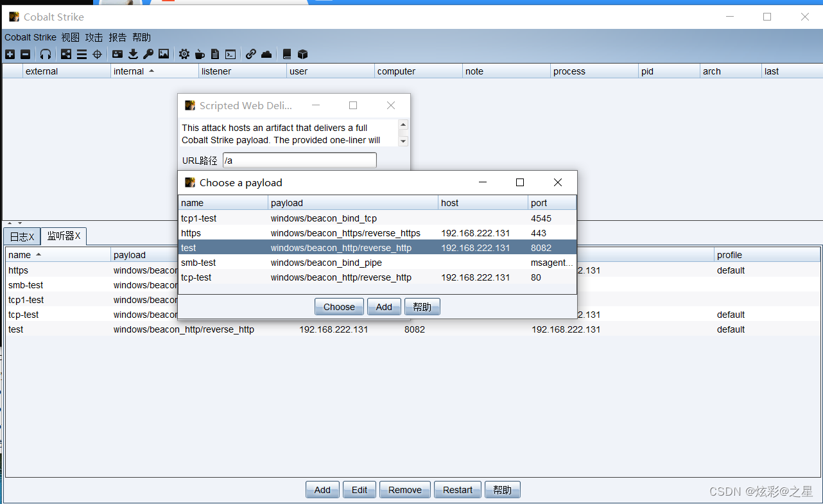Select https row in payload dialog

coord(377,233)
